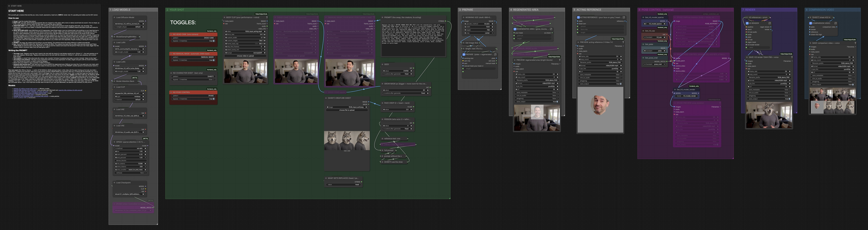Open upscale_method dropdown in WORKING SIZE node

[479, 24]
